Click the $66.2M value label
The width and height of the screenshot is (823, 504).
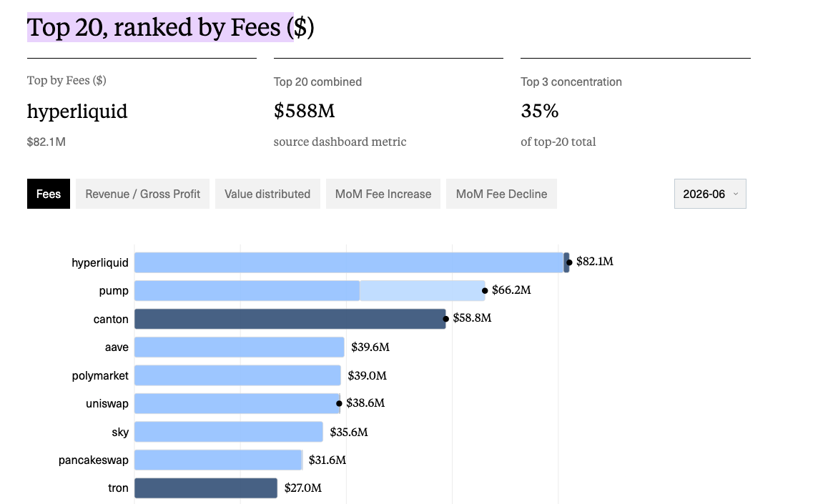click(511, 290)
